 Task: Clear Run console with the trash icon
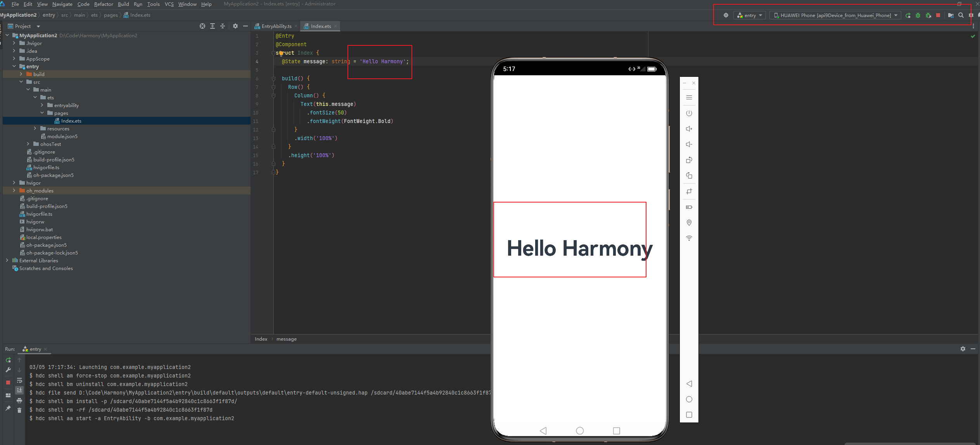(19, 410)
